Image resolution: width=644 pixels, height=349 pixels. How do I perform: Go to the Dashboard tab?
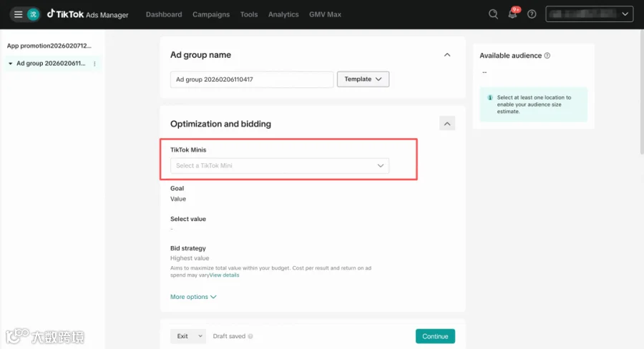point(164,14)
